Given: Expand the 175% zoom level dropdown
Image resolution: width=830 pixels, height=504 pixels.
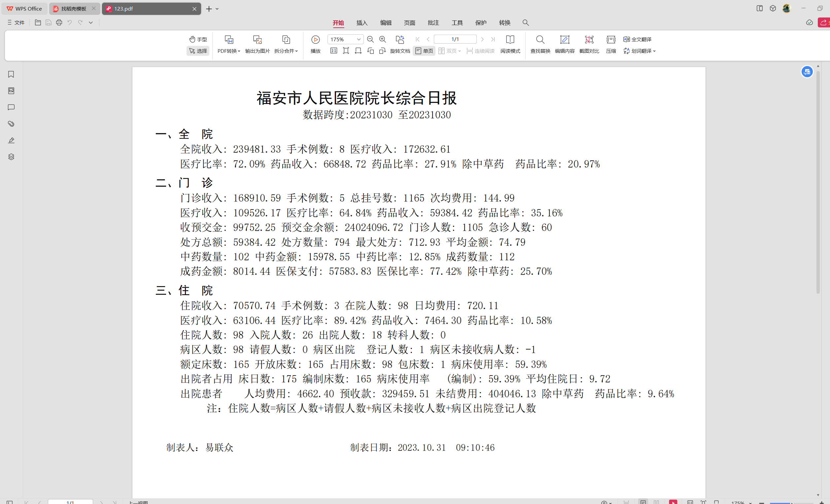Looking at the screenshot, I should [x=359, y=39].
